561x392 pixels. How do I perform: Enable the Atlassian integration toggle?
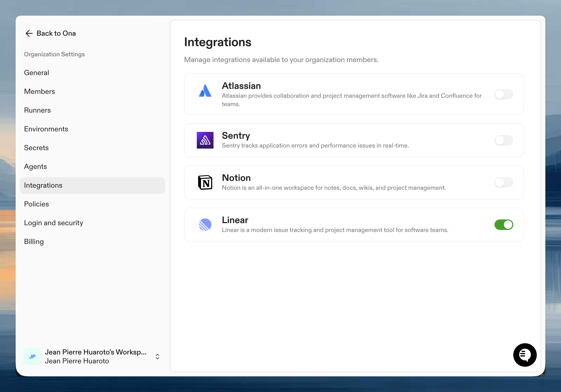[x=504, y=94]
